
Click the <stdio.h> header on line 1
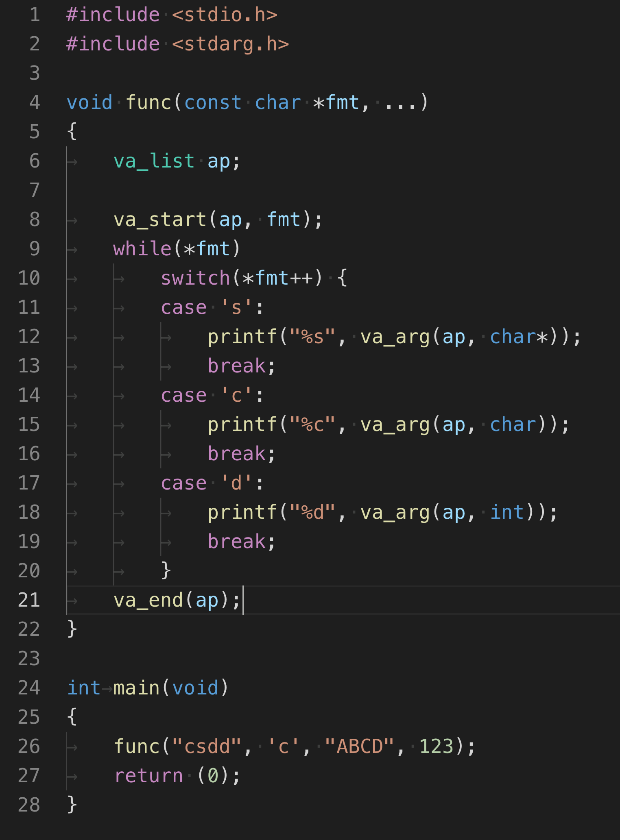(x=225, y=15)
